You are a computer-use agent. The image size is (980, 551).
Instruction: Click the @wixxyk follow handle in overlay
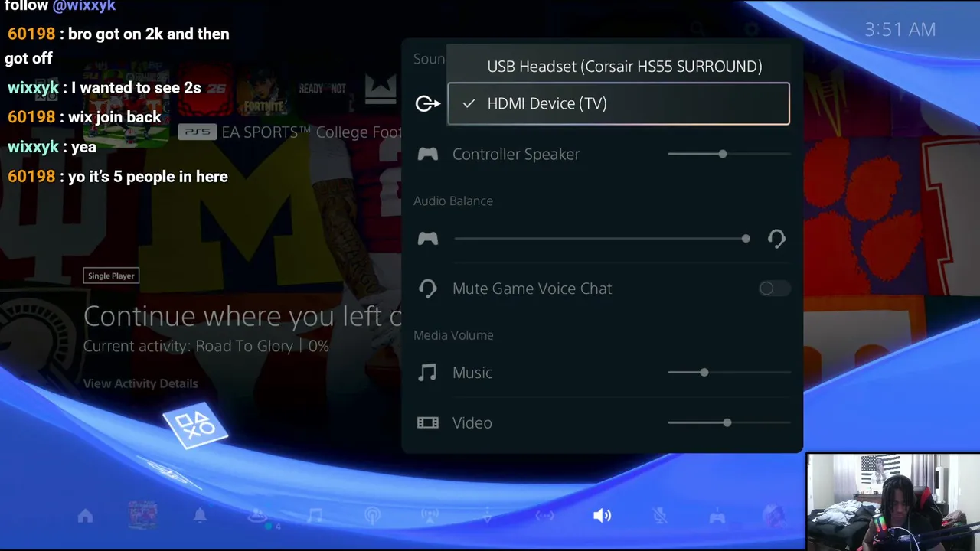[83, 6]
